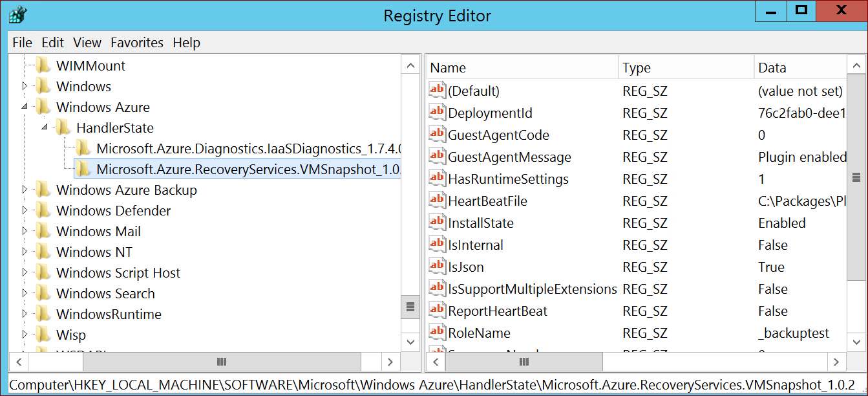The height and width of the screenshot is (396, 868).
Task: Click the GuestAgentMessage value icon
Action: pyautogui.click(x=438, y=157)
